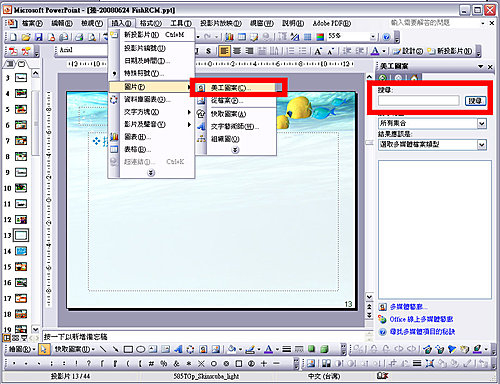Viewport: 500px width, 384px height.
Task: Select slide 7 thumbnail
Action: pos(21,141)
